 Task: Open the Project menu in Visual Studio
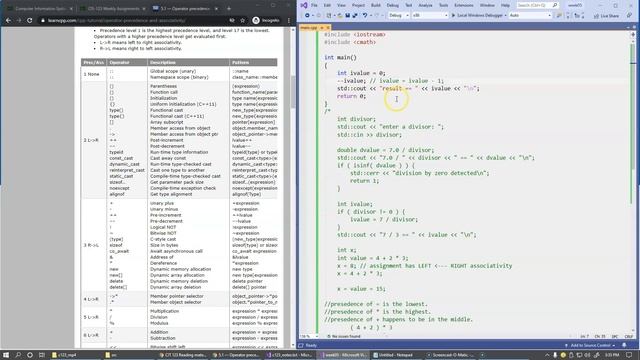(358, 5)
